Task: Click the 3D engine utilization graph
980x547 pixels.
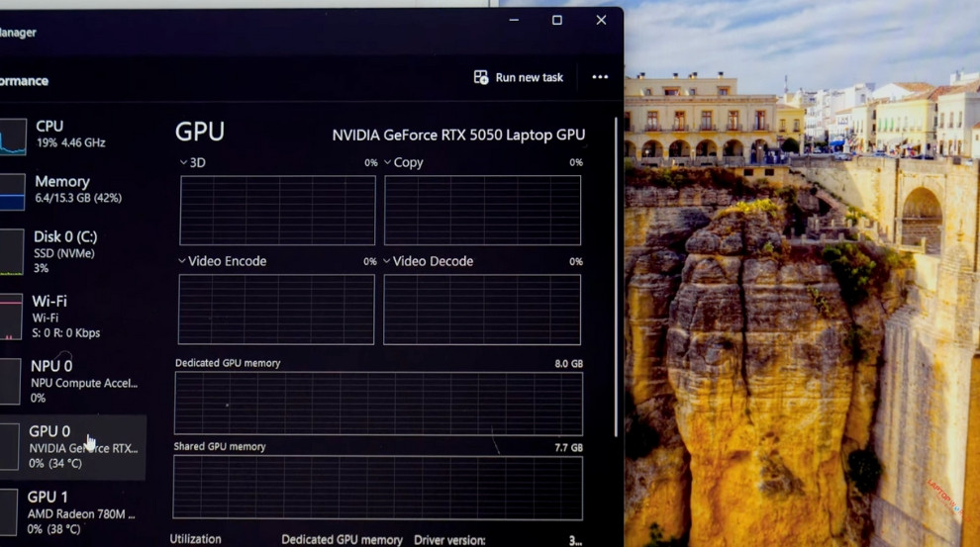Action: point(277,211)
